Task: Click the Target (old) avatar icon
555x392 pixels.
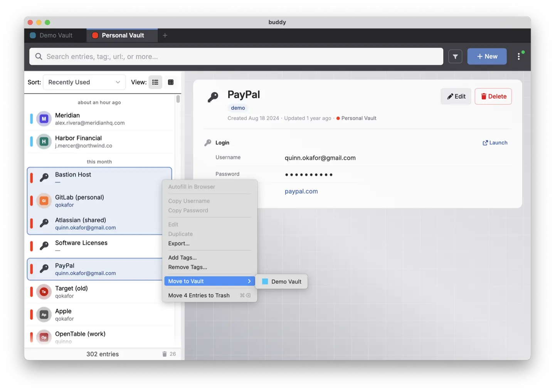Action: click(44, 292)
